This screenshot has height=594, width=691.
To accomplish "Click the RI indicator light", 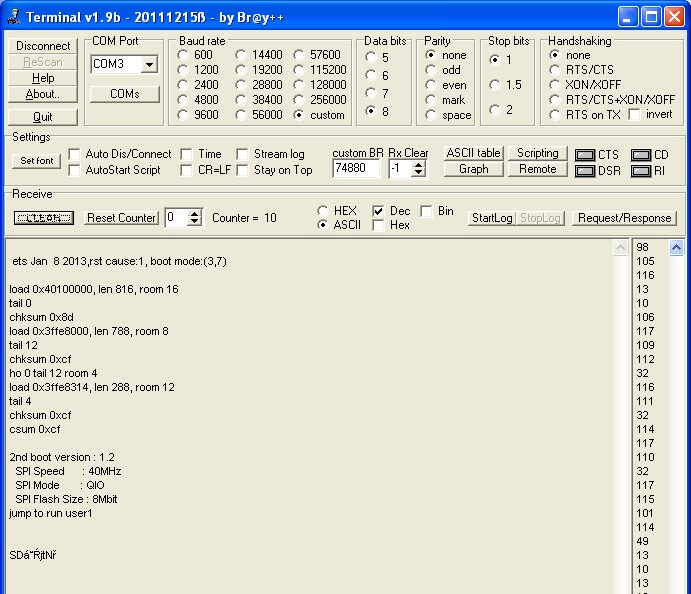I will 641,171.
